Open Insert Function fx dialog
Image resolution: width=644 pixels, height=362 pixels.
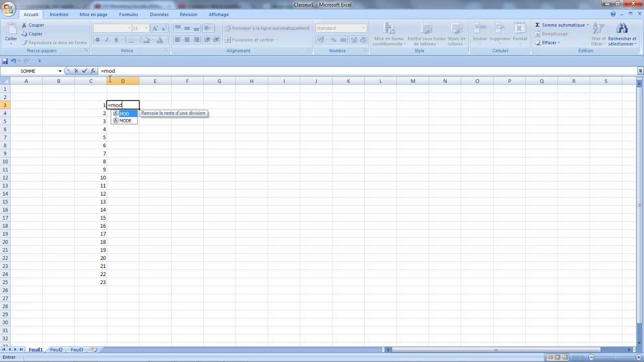[x=93, y=71]
